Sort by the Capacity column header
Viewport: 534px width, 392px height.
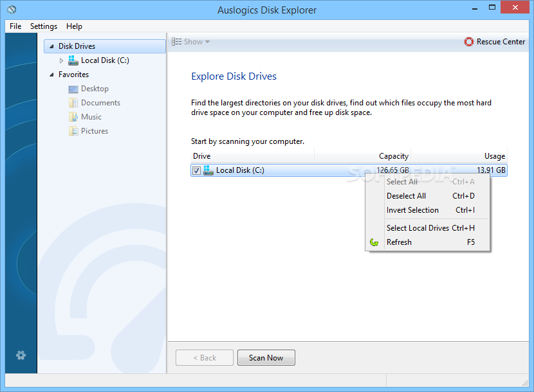pyautogui.click(x=362, y=156)
